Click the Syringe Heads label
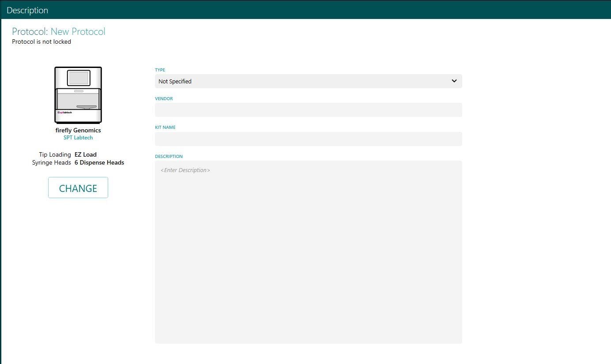 point(51,162)
